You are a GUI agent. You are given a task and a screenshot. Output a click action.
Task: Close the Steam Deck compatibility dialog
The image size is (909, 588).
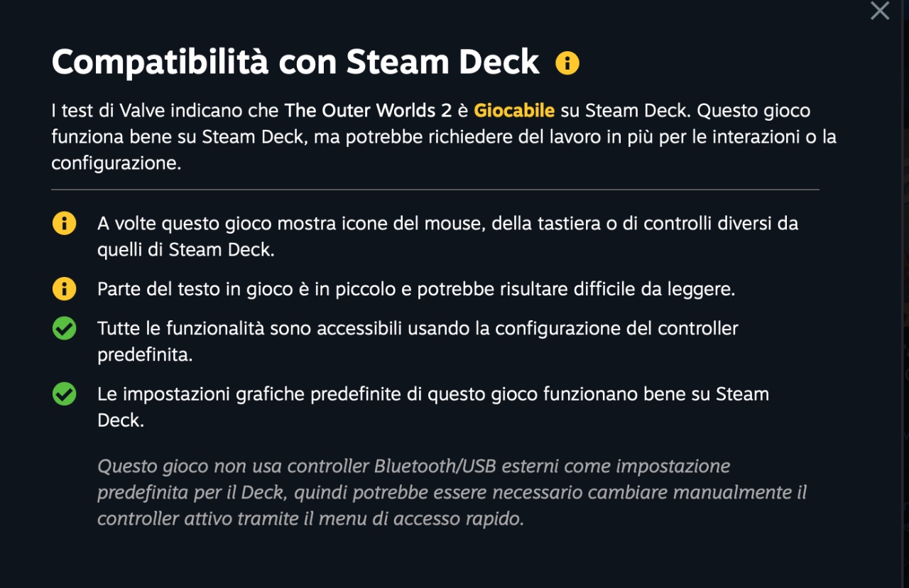(x=880, y=11)
